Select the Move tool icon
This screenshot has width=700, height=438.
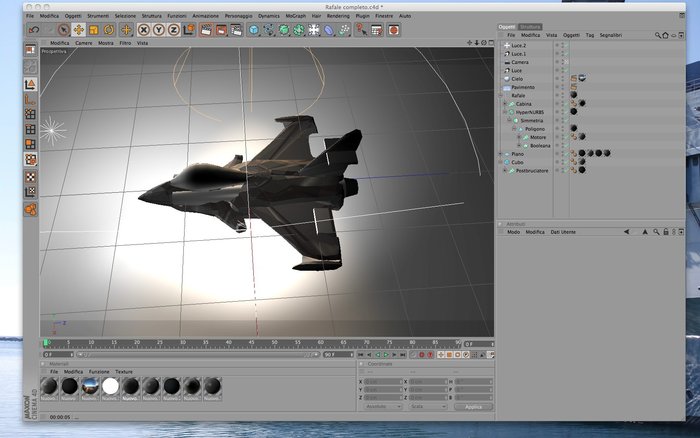(79, 30)
